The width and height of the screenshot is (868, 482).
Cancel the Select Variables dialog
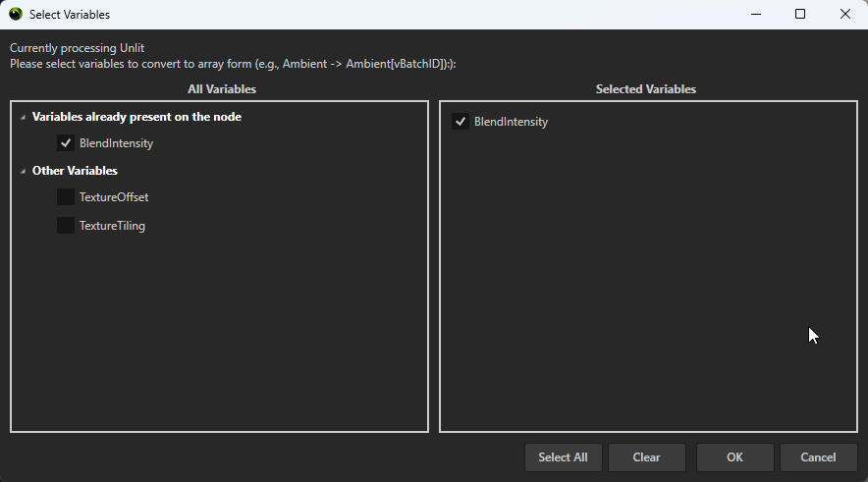(818, 457)
